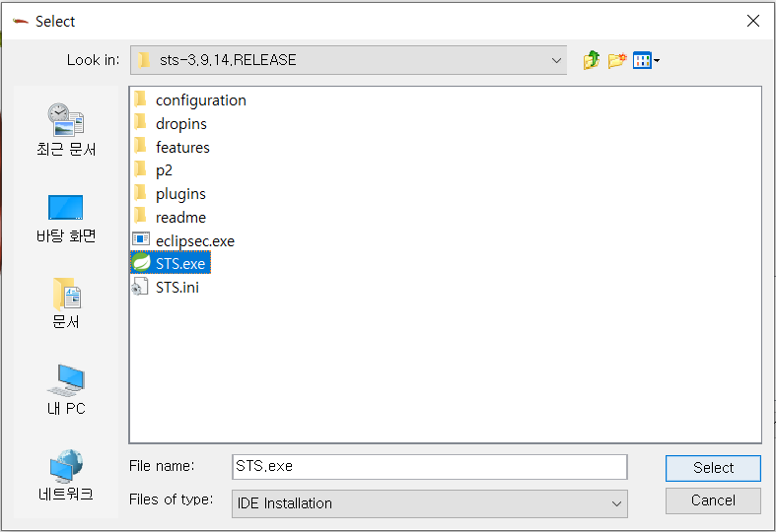
Task: Go up one folder level
Action: (591, 60)
